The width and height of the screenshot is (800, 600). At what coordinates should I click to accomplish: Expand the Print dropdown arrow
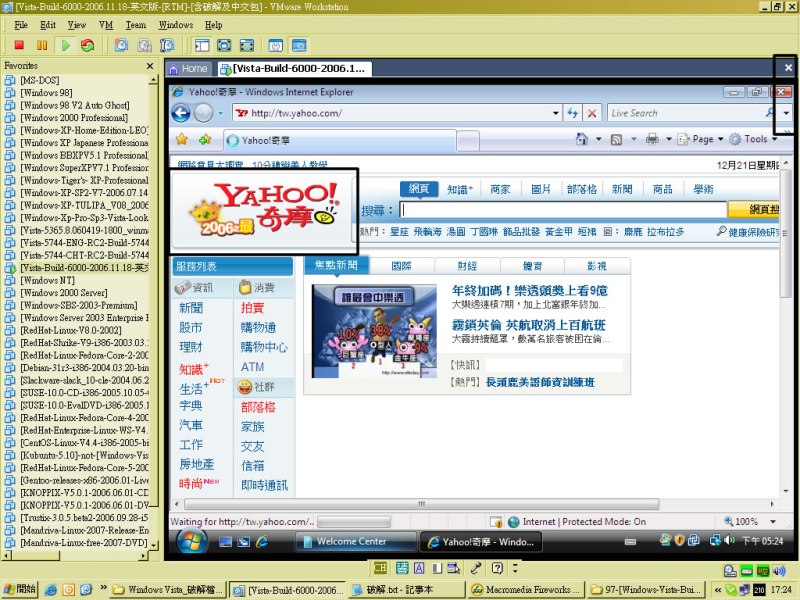pyautogui.click(x=668, y=139)
